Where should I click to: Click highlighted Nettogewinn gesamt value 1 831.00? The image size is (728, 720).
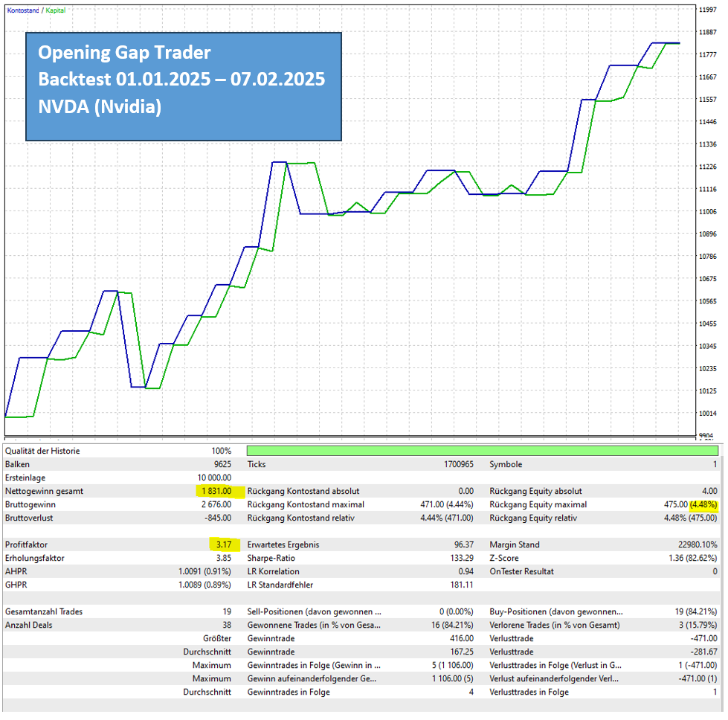tap(216, 492)
